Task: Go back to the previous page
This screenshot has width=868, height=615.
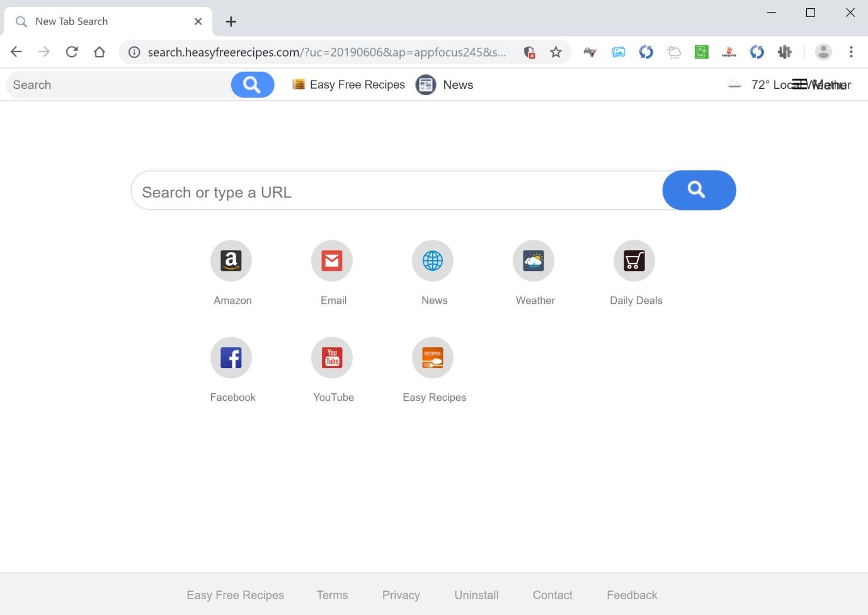Action: (x=16, y=52)
